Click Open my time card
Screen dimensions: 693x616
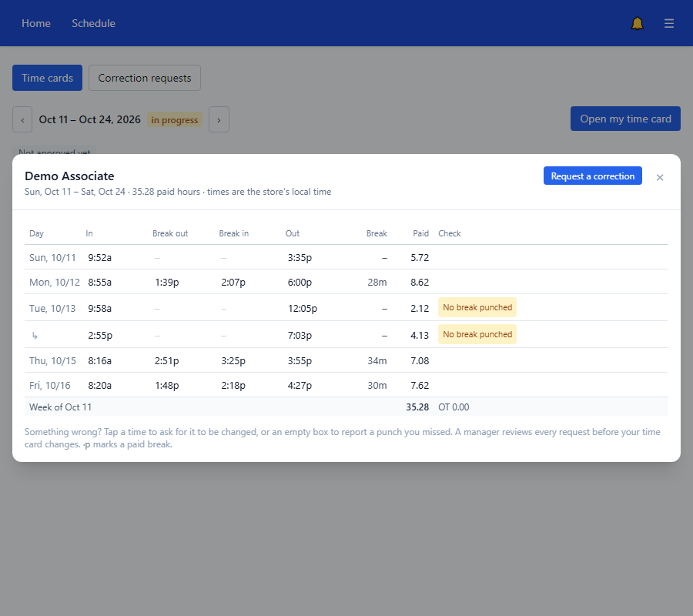[x=625, y=119]
